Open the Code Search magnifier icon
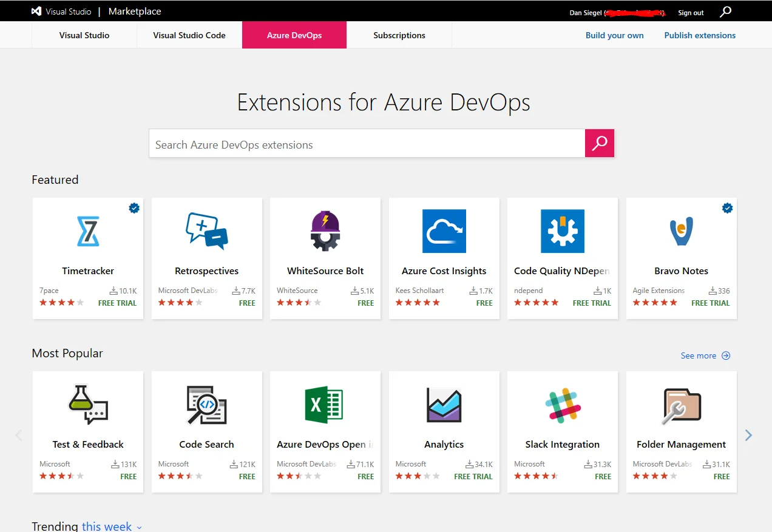772x532 pixels. coord(207,405)
